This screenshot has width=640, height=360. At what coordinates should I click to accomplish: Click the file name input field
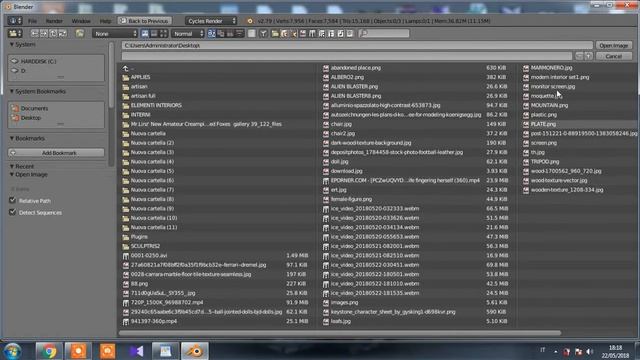[347, 56]
